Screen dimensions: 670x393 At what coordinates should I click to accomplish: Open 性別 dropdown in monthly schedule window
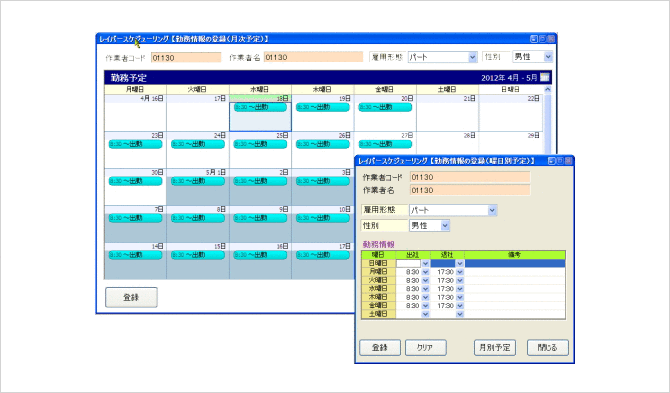point(548,56)
